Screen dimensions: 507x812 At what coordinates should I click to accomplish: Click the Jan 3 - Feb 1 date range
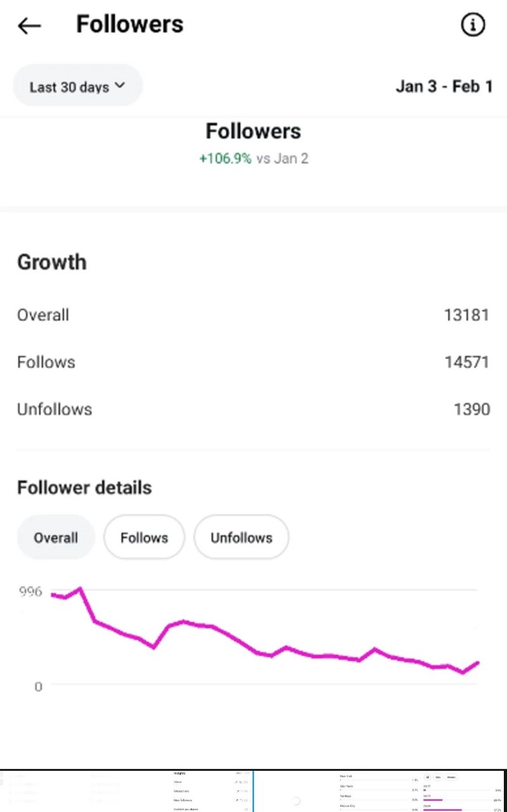tap(444, 86)
